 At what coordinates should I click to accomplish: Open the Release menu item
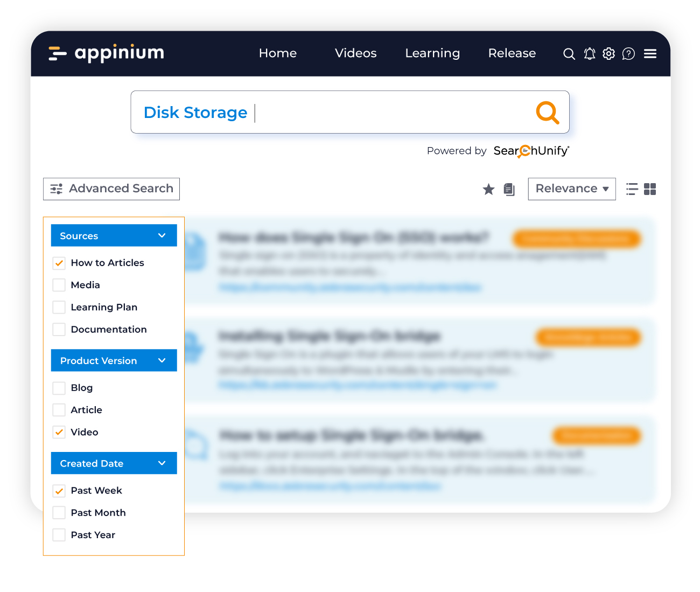coord(512,53)
